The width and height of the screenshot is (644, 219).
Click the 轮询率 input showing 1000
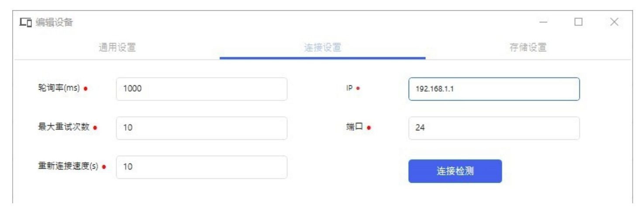[201, 89]
